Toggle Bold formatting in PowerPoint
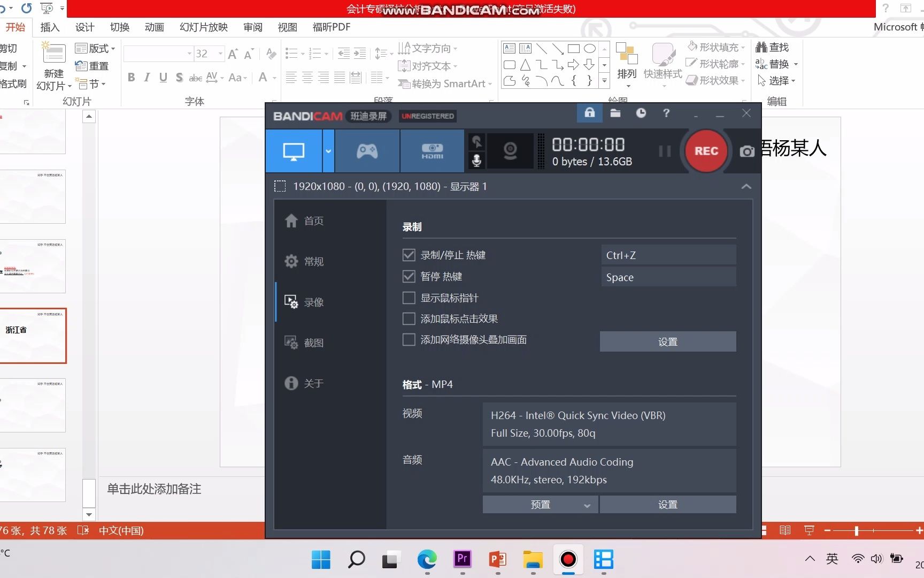 [x=131, y=78]
